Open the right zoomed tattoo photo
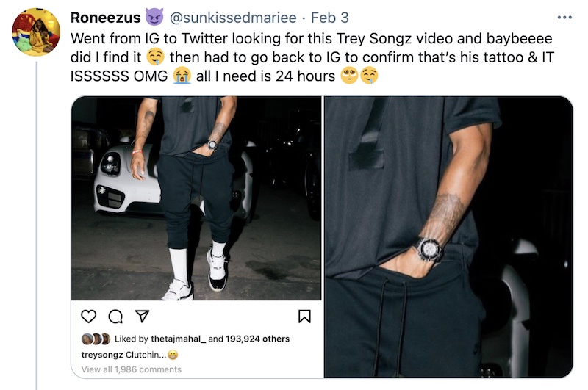The height and width of the screenshot is (390, 588). [x=449, y=236]
